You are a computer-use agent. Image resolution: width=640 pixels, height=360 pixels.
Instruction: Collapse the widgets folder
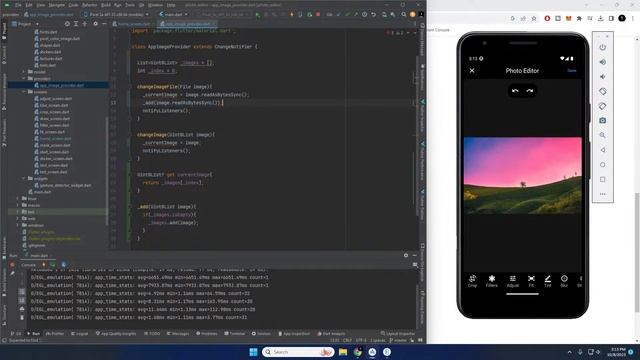tap(24, 178)
